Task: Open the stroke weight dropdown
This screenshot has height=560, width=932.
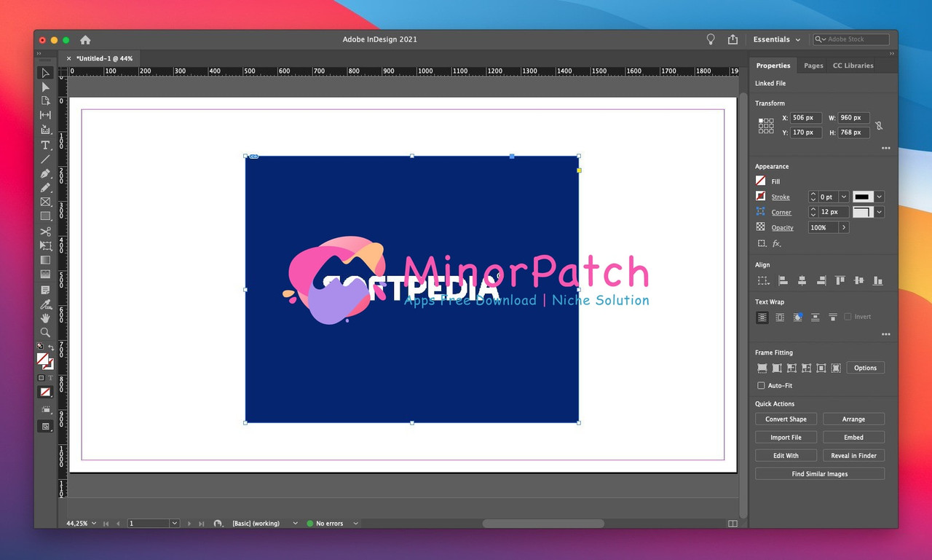Action: click(844, 197)
